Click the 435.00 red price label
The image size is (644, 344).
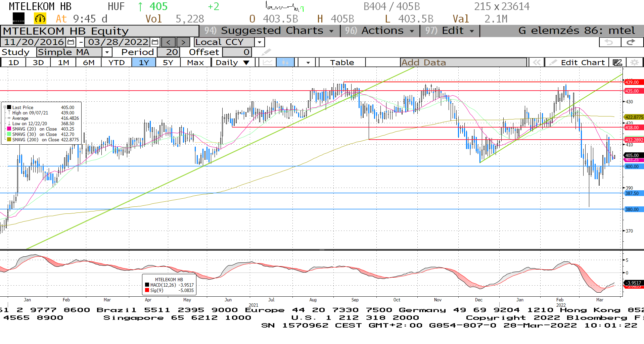pos(634,91)
